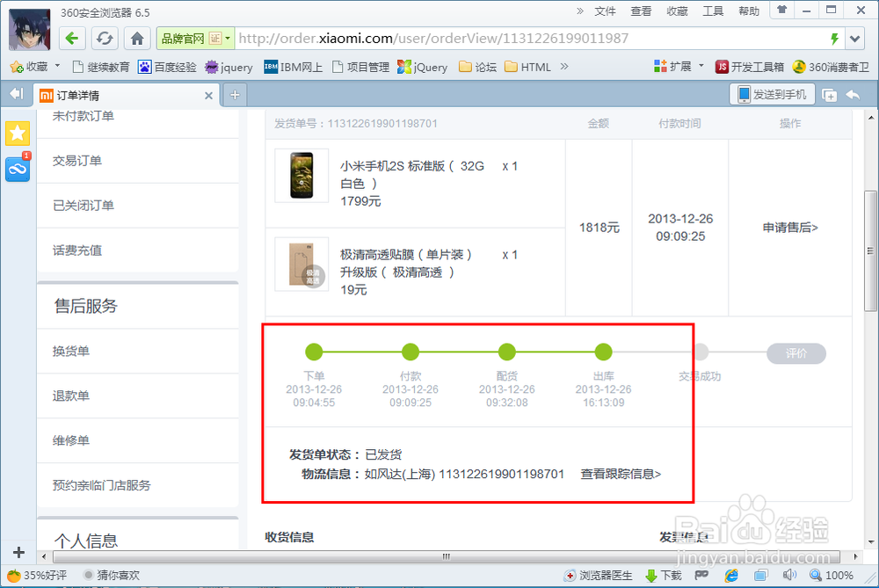This screenshot has width=879, height=588.
Task: Click the 评价 button
Action: (x=796, y=353)
